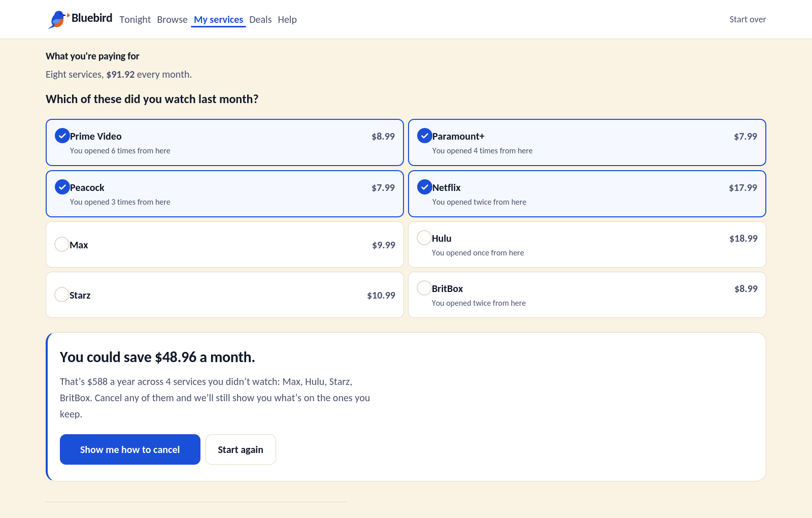This screenshot has height=518, width=812.
Task: Open the Tonight nav tab
Action: point(135,19)
